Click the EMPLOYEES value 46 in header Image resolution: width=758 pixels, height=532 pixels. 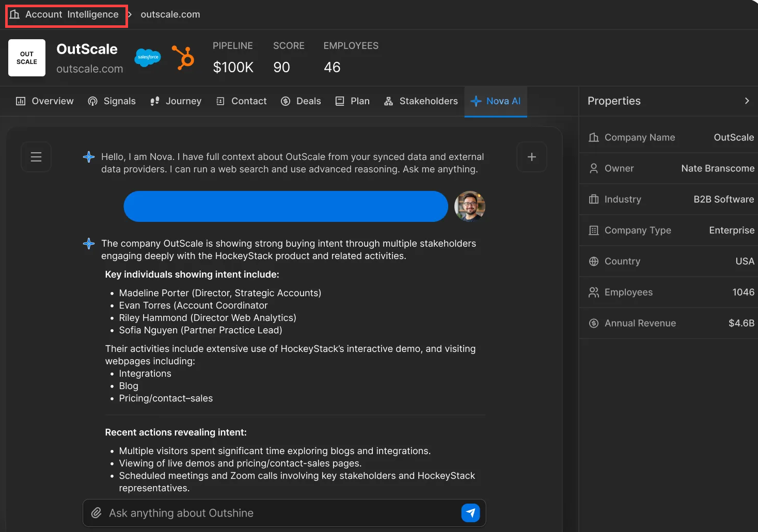tap(332, 67)
